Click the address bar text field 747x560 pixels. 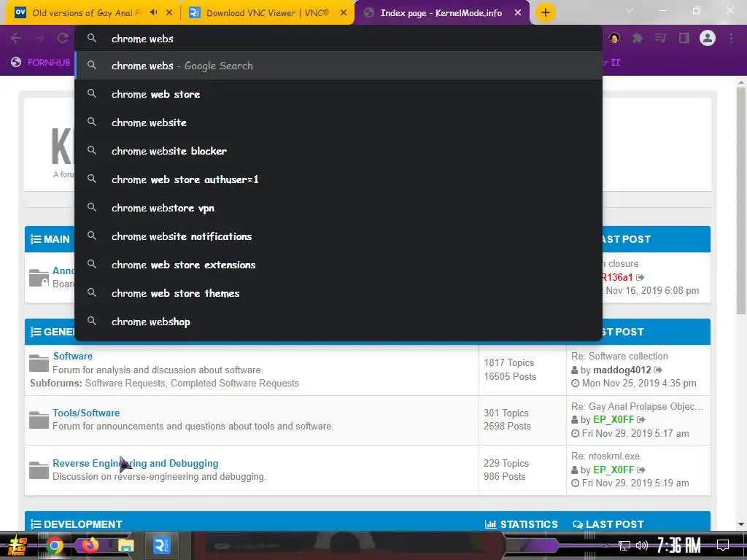coord(338,39)
